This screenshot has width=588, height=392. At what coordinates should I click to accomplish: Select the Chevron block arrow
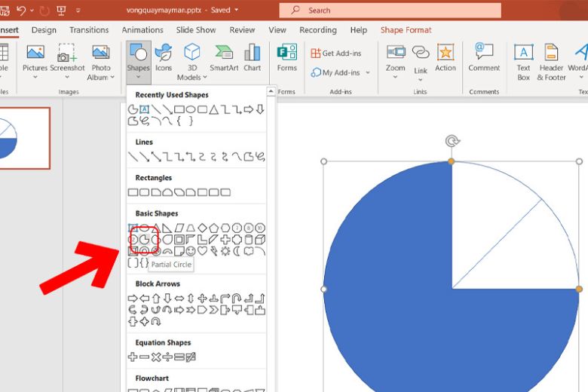tap(214, 311)
